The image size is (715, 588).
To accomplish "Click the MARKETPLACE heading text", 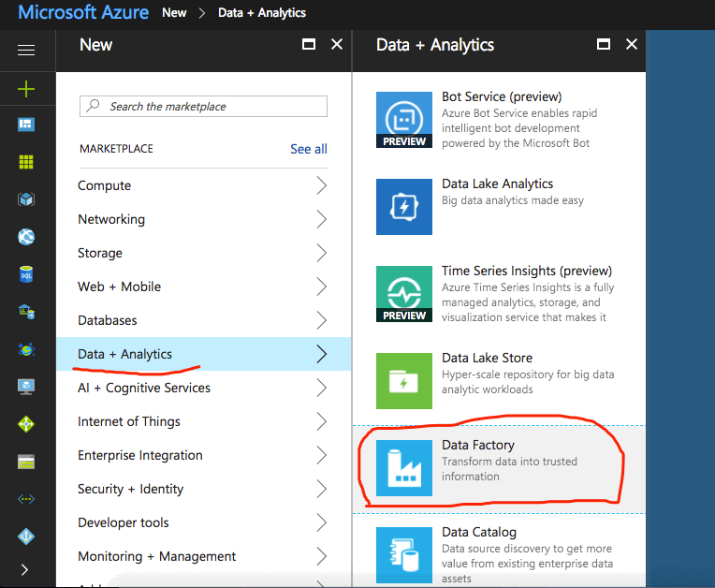I will pos(116,149).
